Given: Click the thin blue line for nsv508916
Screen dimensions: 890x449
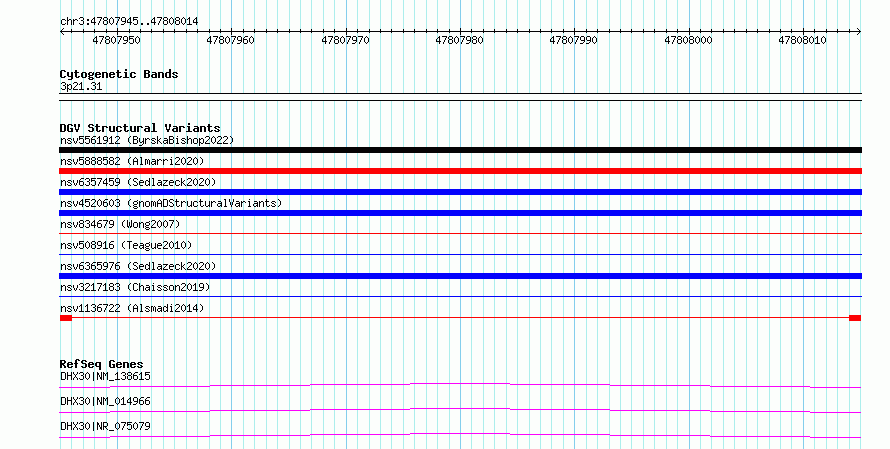Looking at the screenshot, I should point(460,254).
